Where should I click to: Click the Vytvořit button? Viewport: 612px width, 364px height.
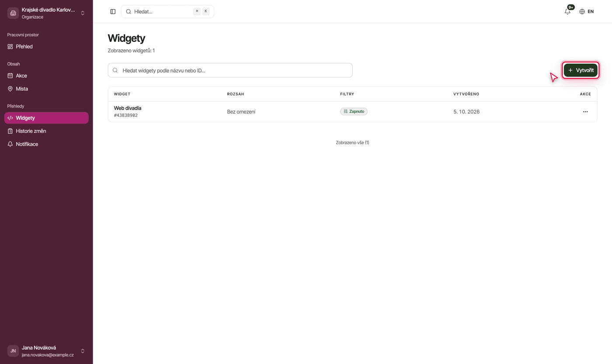point(581,70)
